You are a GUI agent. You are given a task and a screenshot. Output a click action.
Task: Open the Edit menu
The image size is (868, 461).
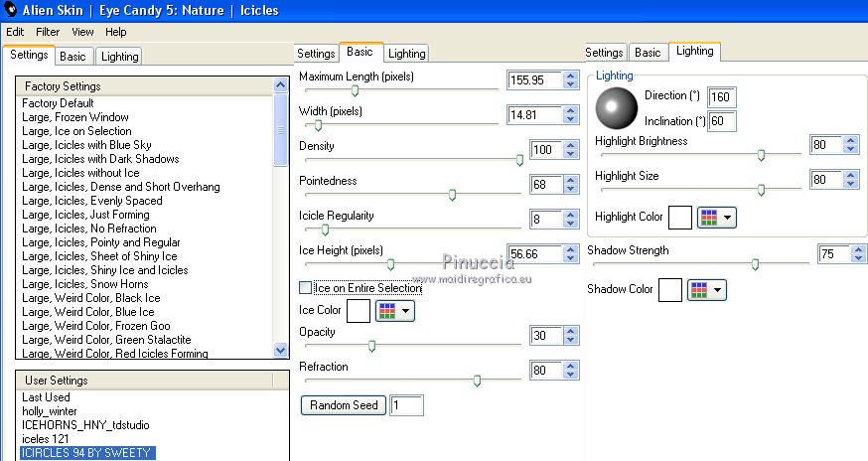(15, 32)
